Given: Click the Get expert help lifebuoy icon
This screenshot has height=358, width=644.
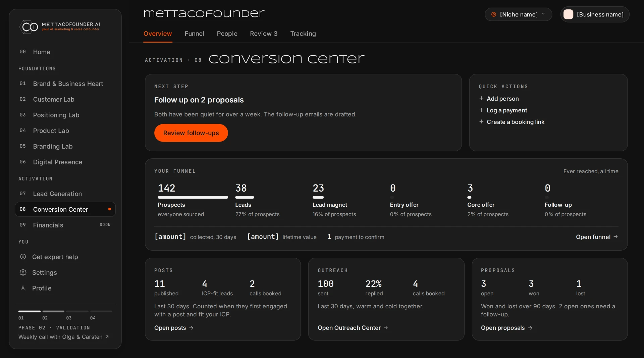Looking at the screenshot, I should (23, 257).
